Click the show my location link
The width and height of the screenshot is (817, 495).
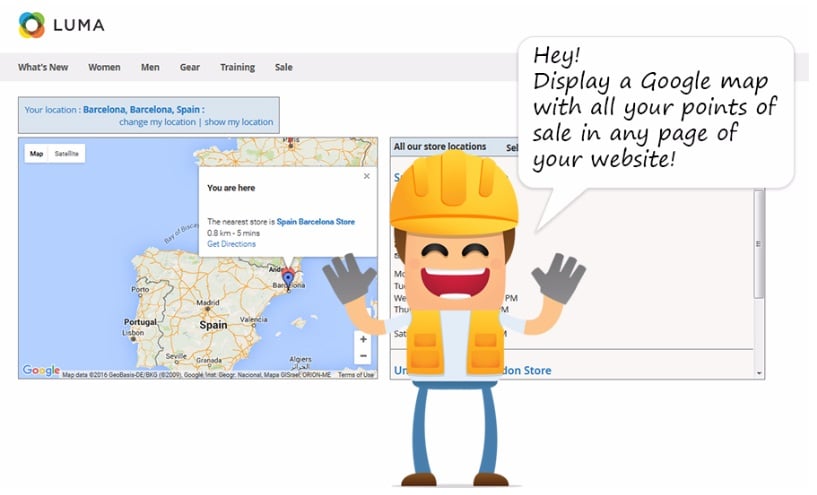point(239,122)
